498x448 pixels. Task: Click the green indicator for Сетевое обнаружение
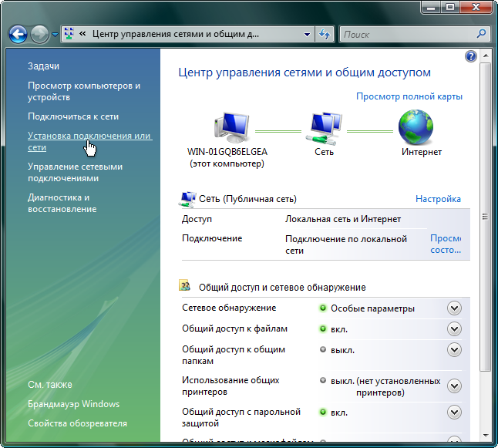pyautogui.click(x=323, y=308)
